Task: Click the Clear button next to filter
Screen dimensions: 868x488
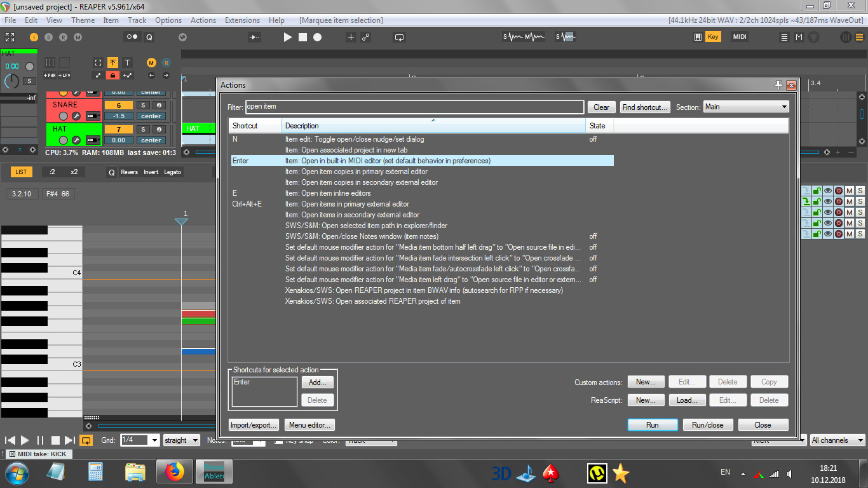Action: [601, 107]
